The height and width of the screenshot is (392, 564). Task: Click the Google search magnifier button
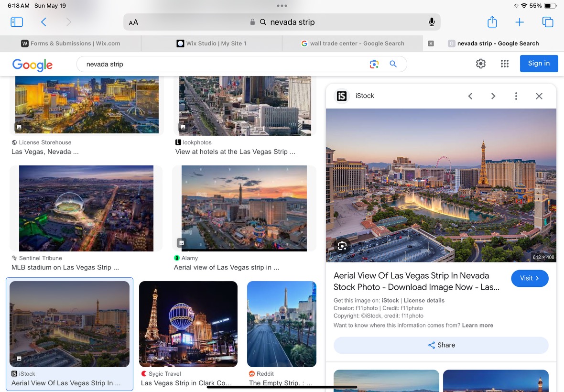(393, 64)
